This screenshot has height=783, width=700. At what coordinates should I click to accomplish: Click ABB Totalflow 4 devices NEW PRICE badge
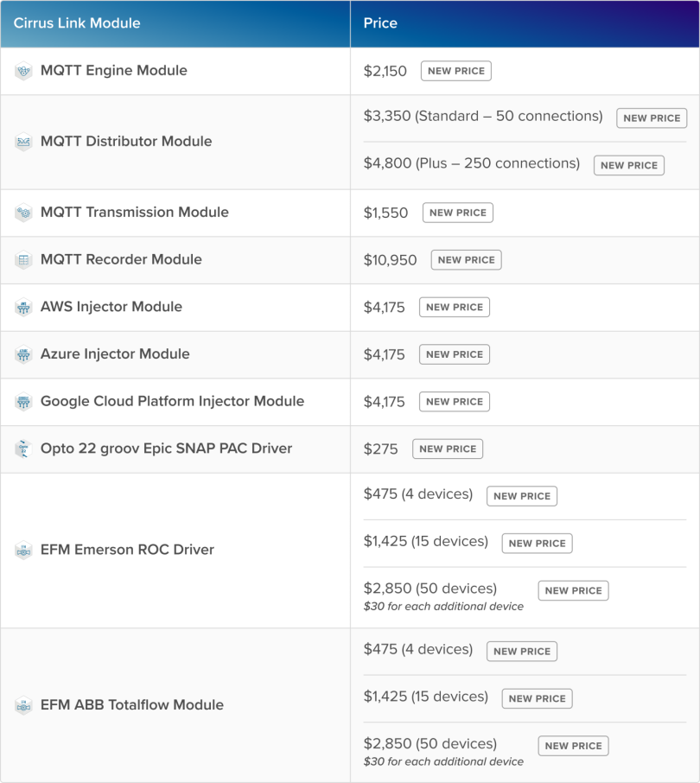522,652
